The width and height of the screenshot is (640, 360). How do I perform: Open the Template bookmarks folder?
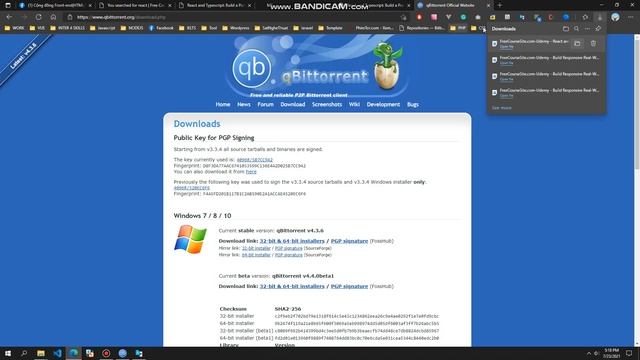330,28
